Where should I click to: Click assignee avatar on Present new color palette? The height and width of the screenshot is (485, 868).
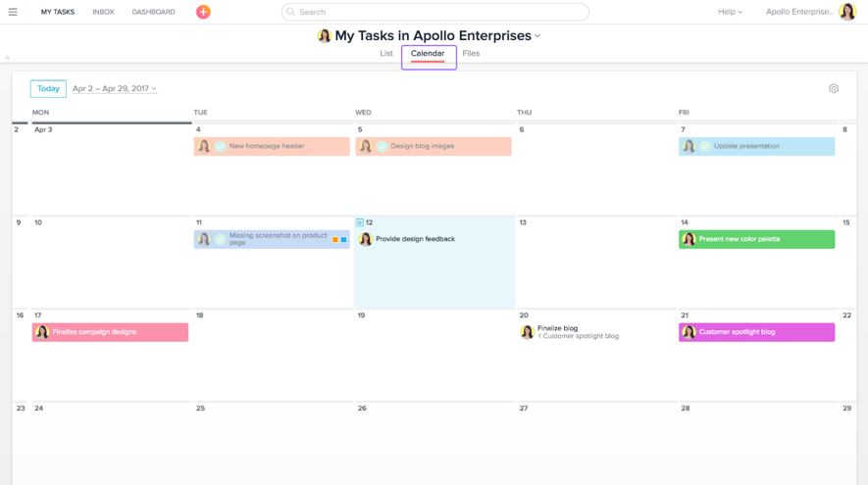[689, 239]
